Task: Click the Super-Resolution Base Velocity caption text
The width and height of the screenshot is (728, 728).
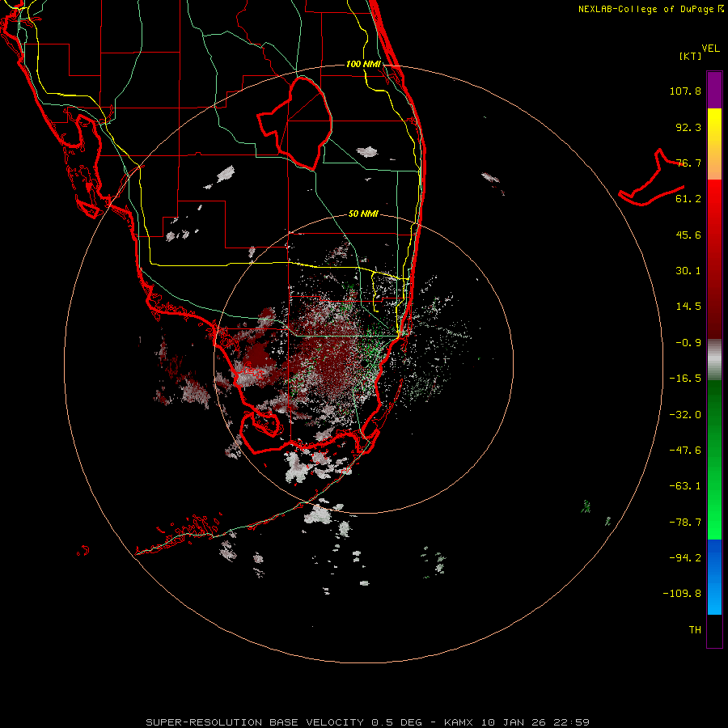Action: click(x=368, y=722)
